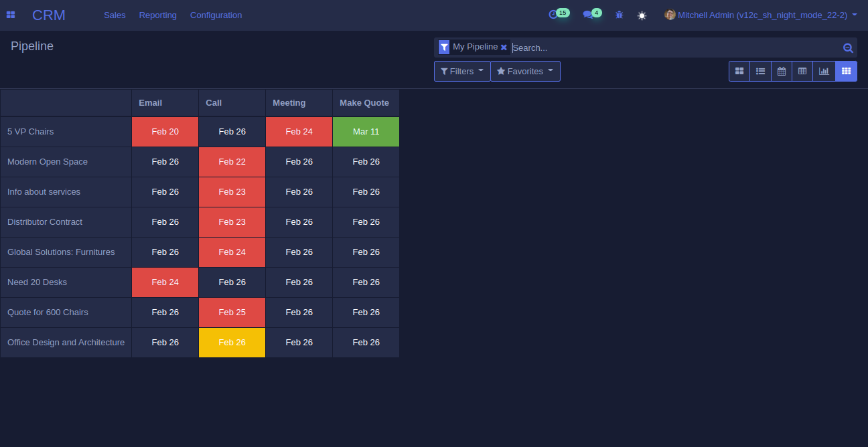Click the Make Quote column header
This screenshot has width=868, height=447.
[366, 102]
